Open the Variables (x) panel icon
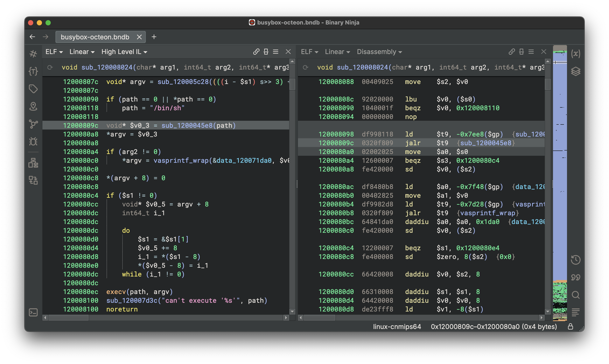This screenshot has height=364, width=609. tap(575, 53)
